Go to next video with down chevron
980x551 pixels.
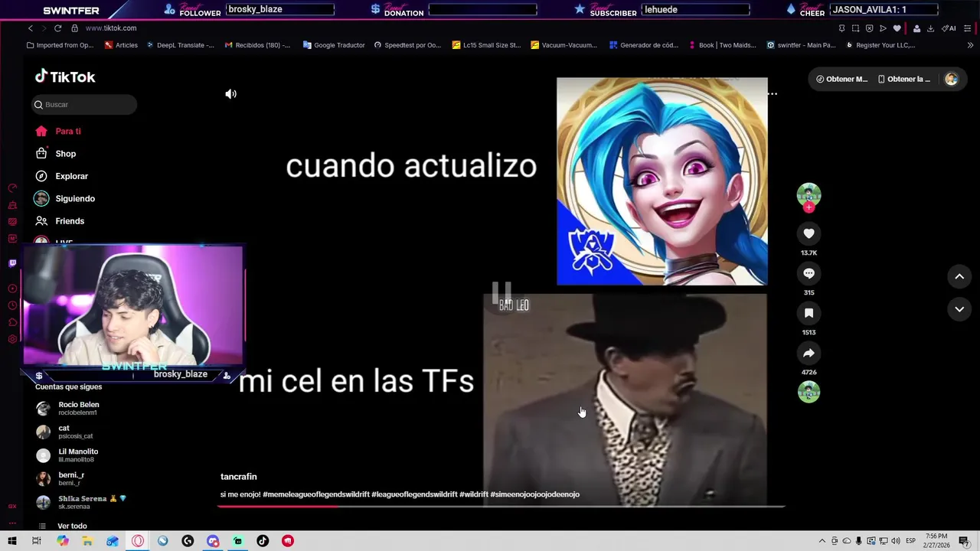(x=959, y=309)
